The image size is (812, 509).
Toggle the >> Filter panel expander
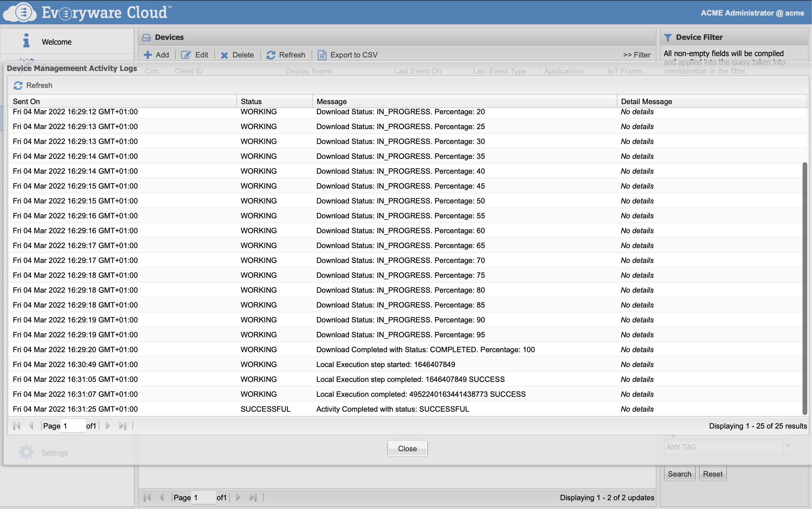[637, 55]
